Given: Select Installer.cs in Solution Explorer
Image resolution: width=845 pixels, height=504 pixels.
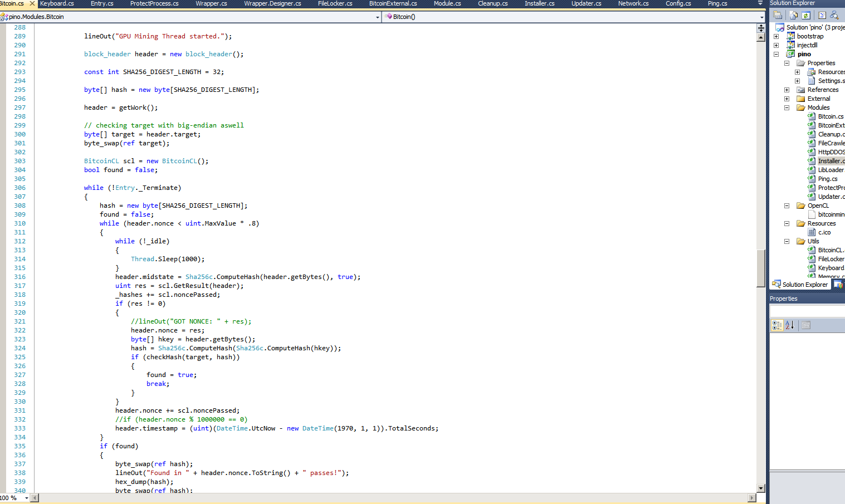Looking at the screenshot, I should coord(831,161).
